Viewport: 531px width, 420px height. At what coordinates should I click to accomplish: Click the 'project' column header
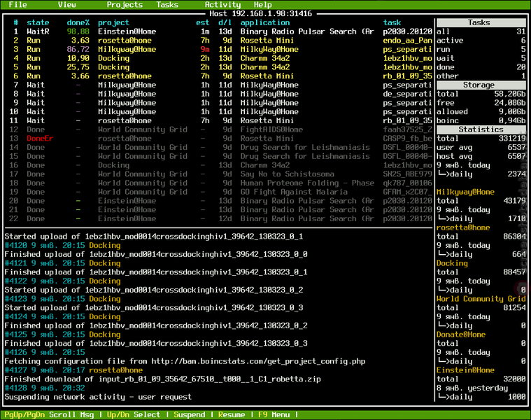pos(113,22)
